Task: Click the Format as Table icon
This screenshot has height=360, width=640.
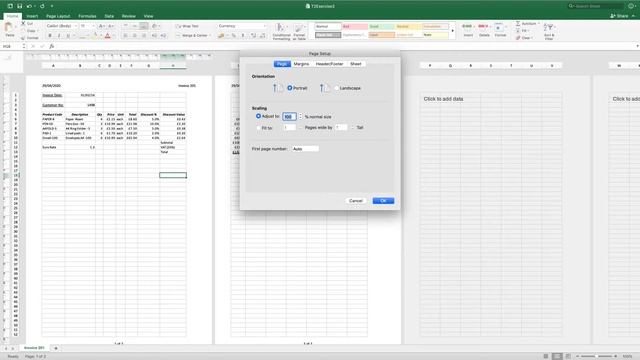Action: [x=299, y=28]
